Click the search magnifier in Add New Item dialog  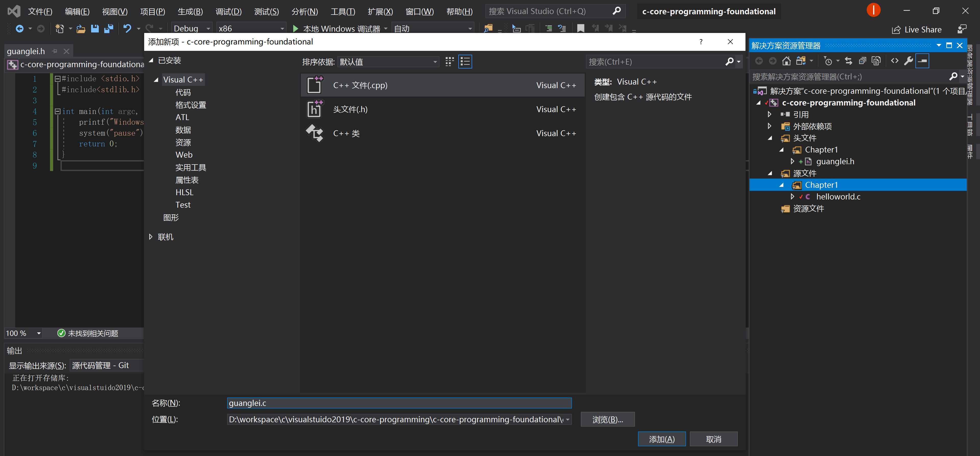pos(729,62)
